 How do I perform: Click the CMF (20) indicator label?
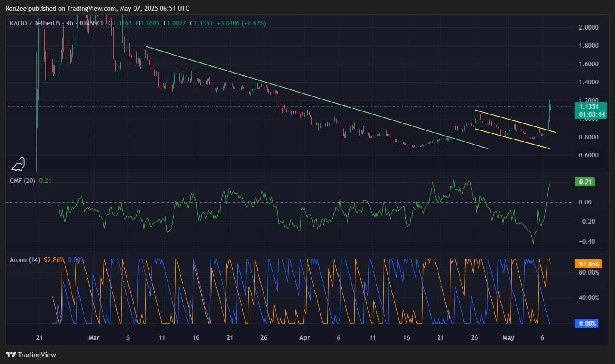(x=22, y=181)
